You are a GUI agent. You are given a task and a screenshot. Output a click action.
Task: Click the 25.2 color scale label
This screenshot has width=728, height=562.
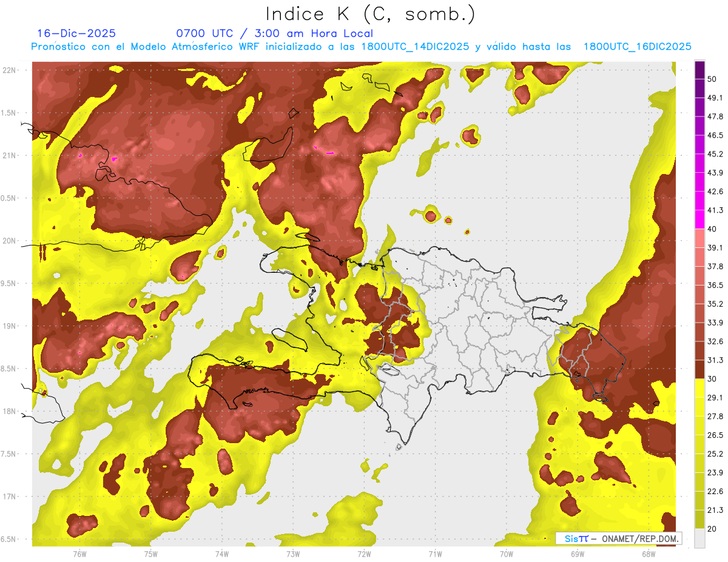[x=715, y=454]
